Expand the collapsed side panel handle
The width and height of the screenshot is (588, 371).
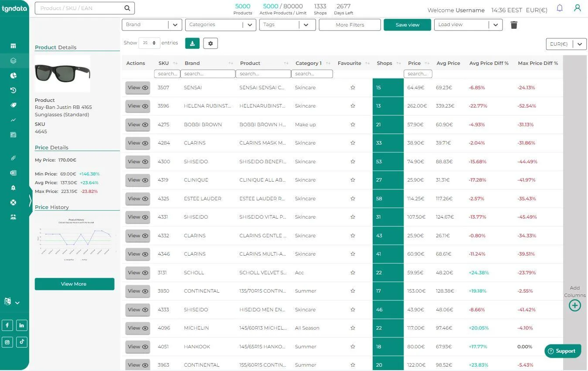30,201
